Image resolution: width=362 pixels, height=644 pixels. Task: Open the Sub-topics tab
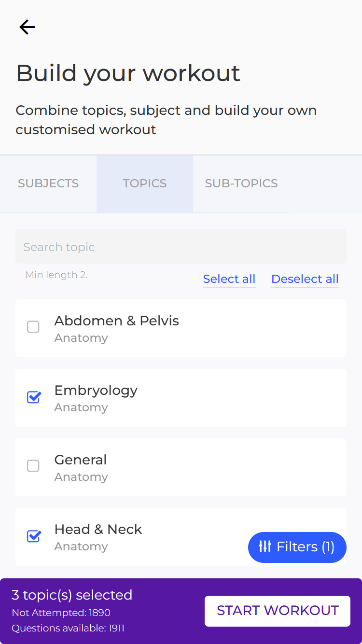click(241, 183)
